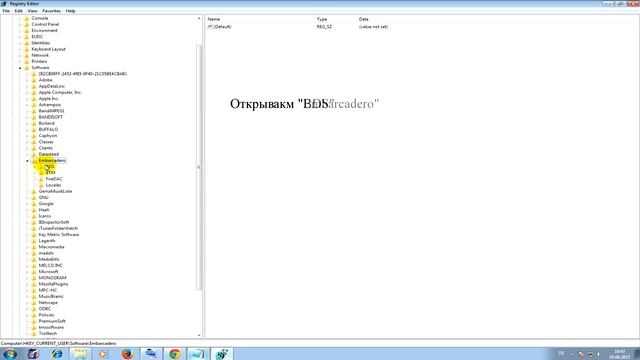Open Windows Explorer from the taskbar
The width and height of the screenshot is (640, 360).
[80, 354]
